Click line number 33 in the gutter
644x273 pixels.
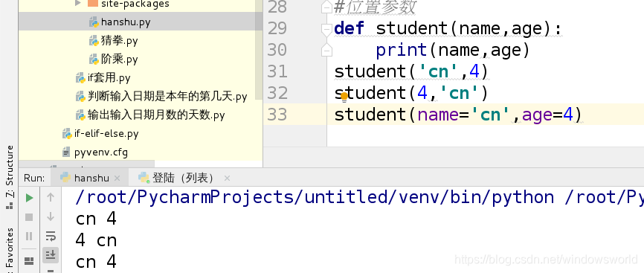click(277, 115)
